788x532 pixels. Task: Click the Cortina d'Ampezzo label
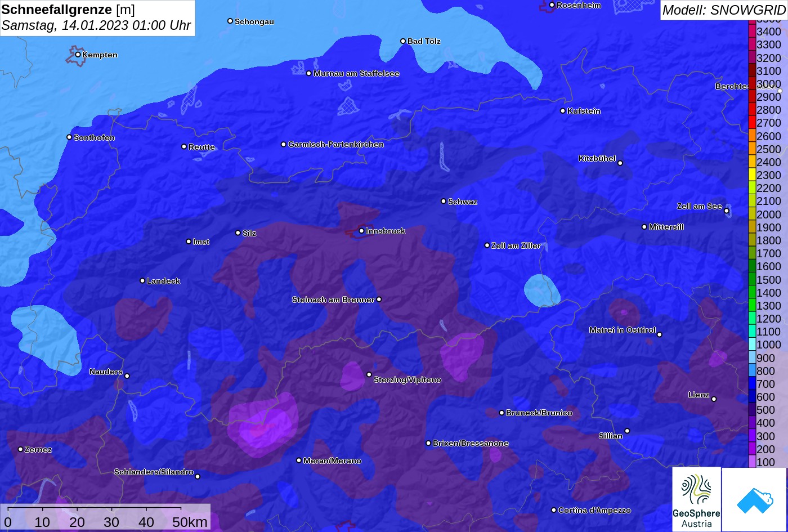pos(594,511)
